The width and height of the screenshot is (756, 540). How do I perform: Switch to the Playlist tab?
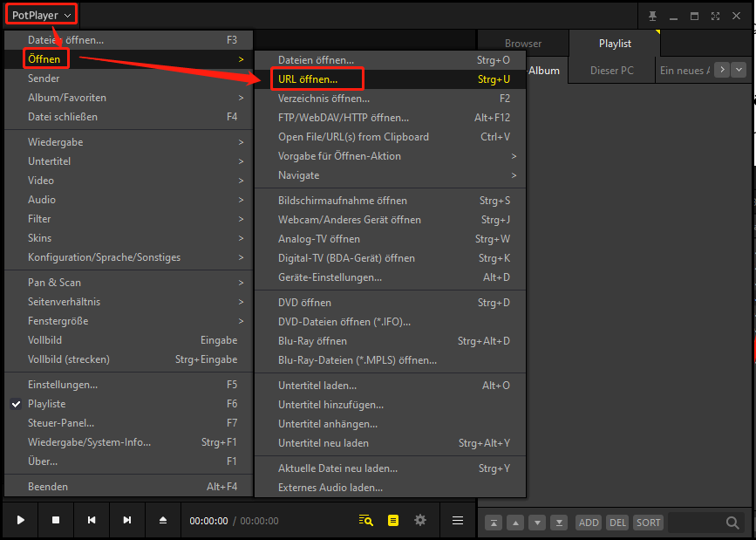pyautogui.click(x=615, y=44)
